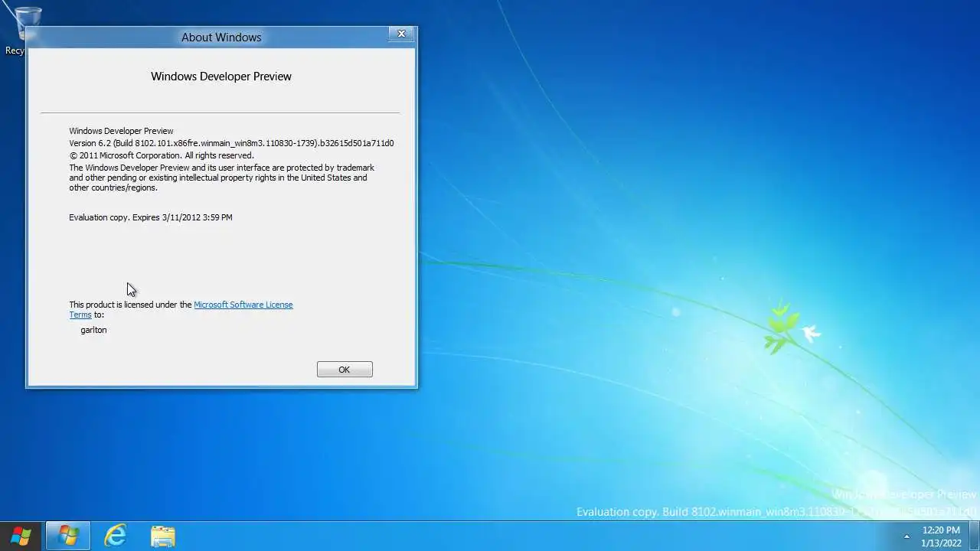Click the '© 2011 Microsoft Corporation' line

161,155
